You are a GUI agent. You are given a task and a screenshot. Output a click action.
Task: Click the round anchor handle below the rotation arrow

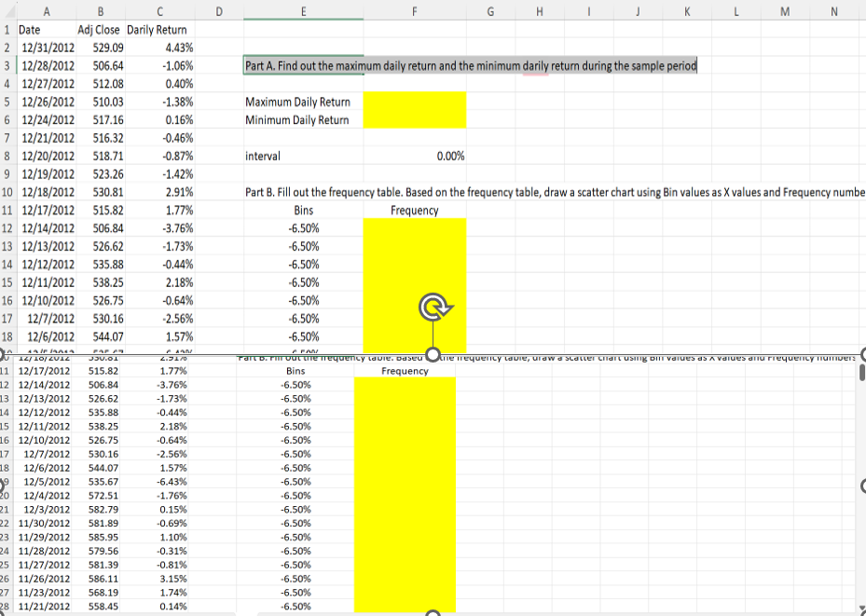pos(432,353)
